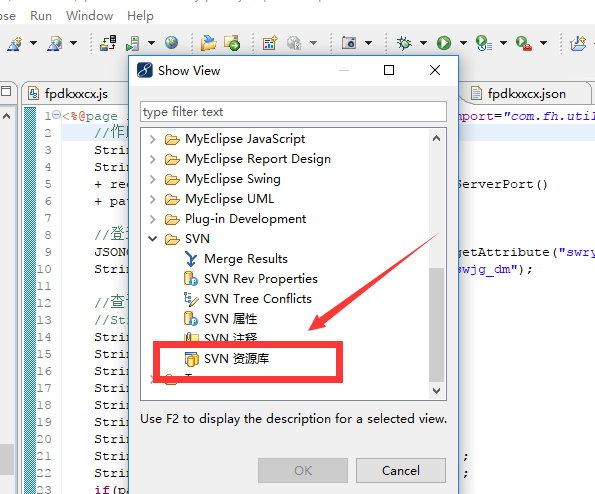Click the minimize view icon left of editor tabs
This screenshot has height=494, width=595.
pos(6,91)
